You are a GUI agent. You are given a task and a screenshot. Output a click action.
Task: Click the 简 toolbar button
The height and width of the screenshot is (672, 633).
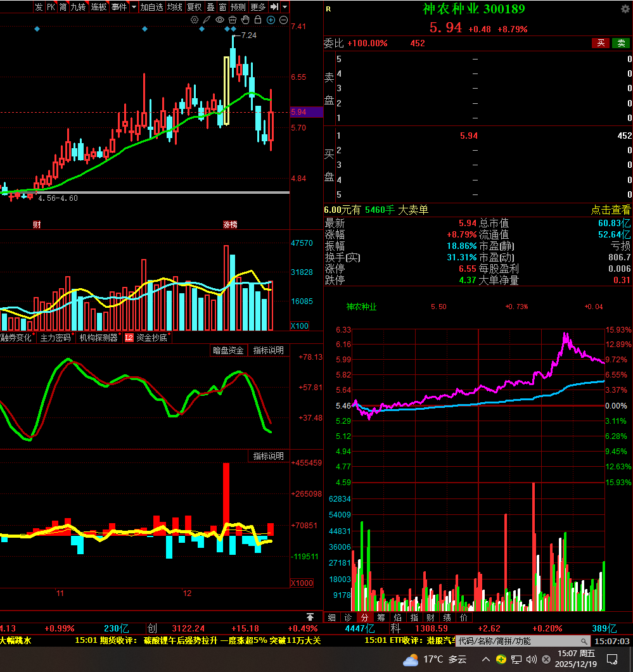pyautogui.click(x=63, y=7)
